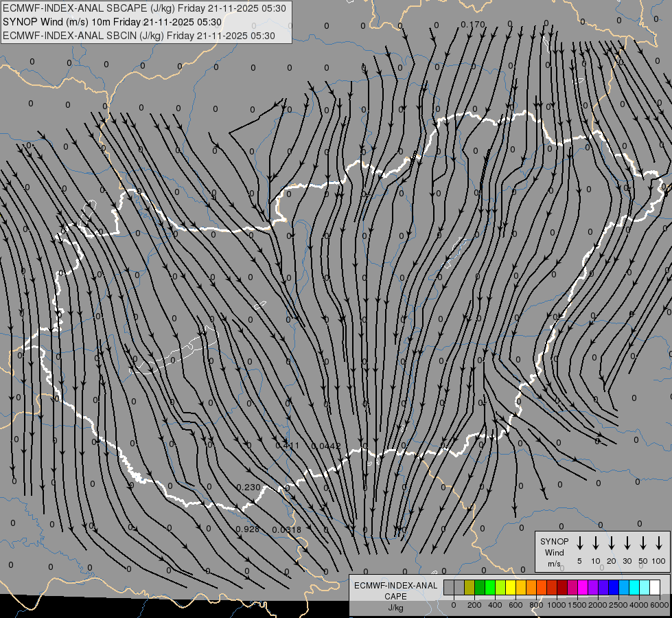Click the 600 tick label on the CAPE scale
Image resolution: width=672 pixels, height=618 pixels.
pos(515,605)
